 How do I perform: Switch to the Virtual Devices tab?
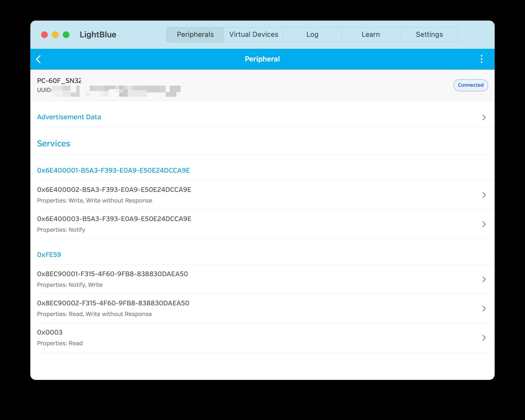[254, 34]
